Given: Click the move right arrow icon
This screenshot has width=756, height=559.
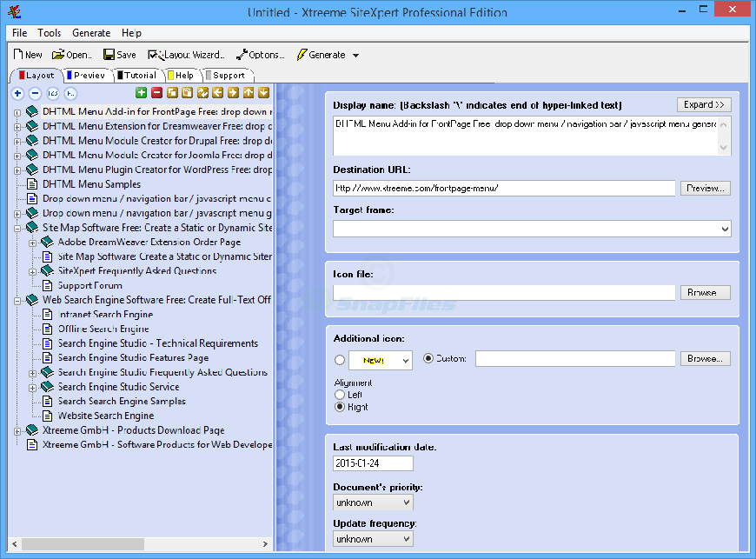Looking at the screenshot, I should coord(232,93).
